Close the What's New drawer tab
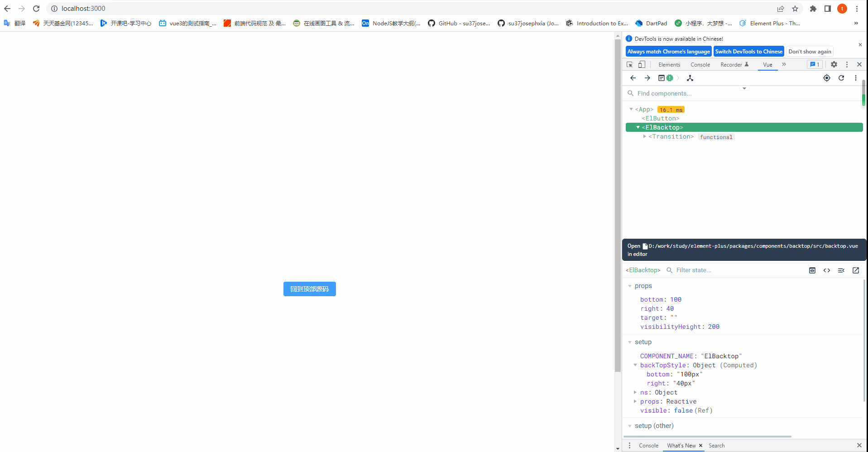 [x=700, y=446]
